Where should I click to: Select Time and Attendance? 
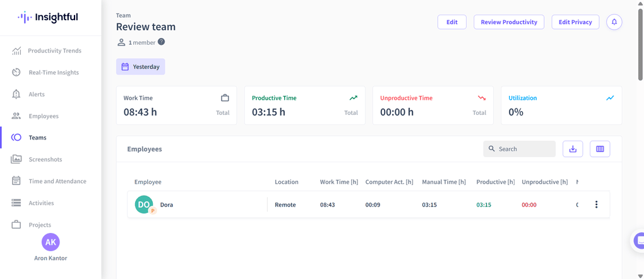click(x=57, y=181)
